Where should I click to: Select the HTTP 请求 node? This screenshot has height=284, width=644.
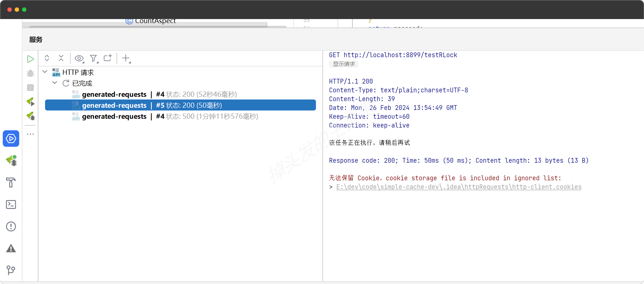(x=78, y=72)
